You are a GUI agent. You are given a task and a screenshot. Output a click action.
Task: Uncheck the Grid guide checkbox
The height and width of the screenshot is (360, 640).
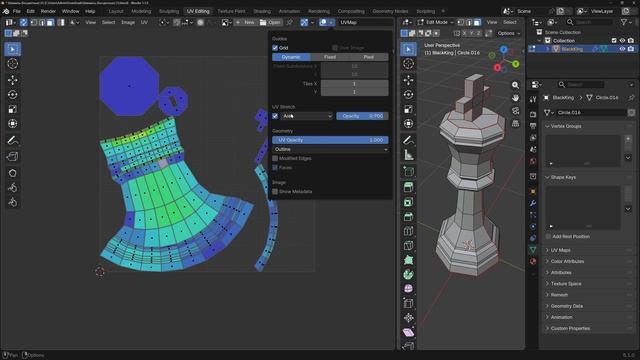275,48
